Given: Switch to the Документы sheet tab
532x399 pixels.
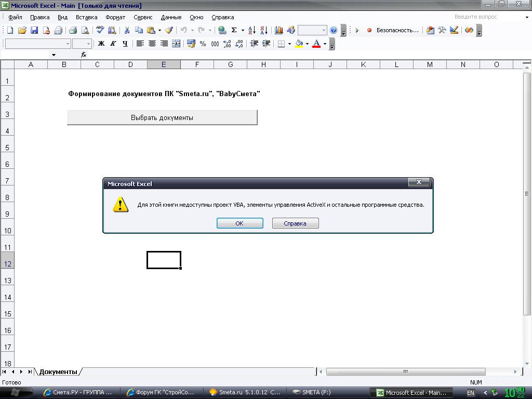Looking at the screenshot, I should (58, 372).
